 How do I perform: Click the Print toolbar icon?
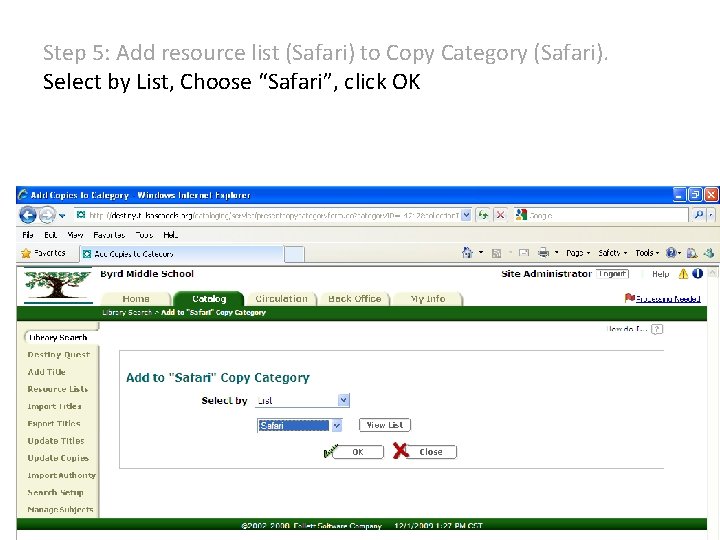click(x=543, y=253)
